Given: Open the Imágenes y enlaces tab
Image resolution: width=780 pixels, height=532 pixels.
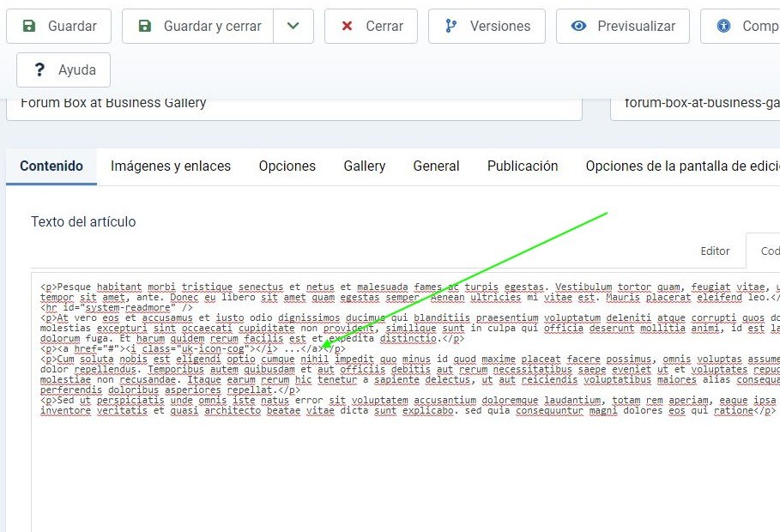Looking at the screenshot, I should (x=171, y=166).
